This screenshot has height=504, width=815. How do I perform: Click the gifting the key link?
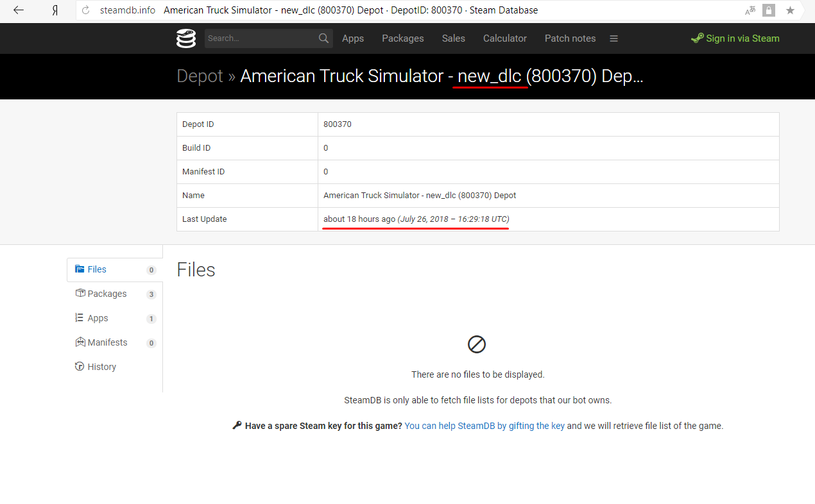[485, 426]
